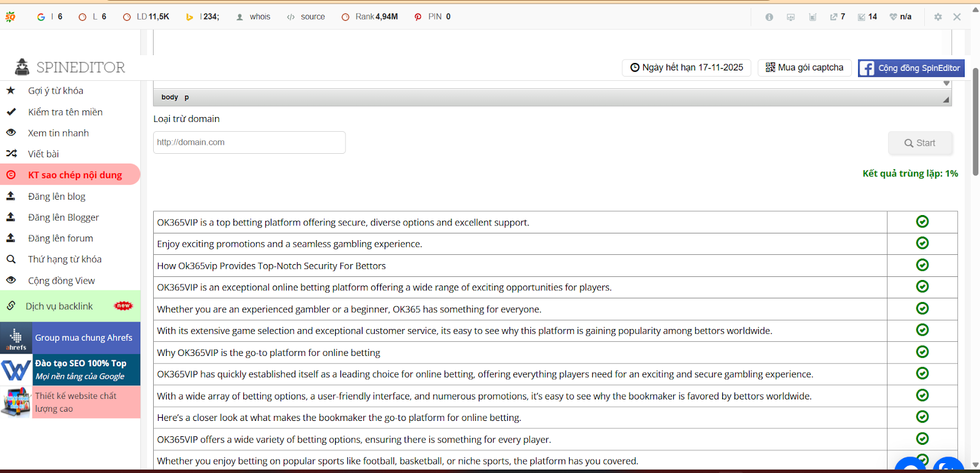Open internal links count 14
980x473 pixels.
coord(867,17)
